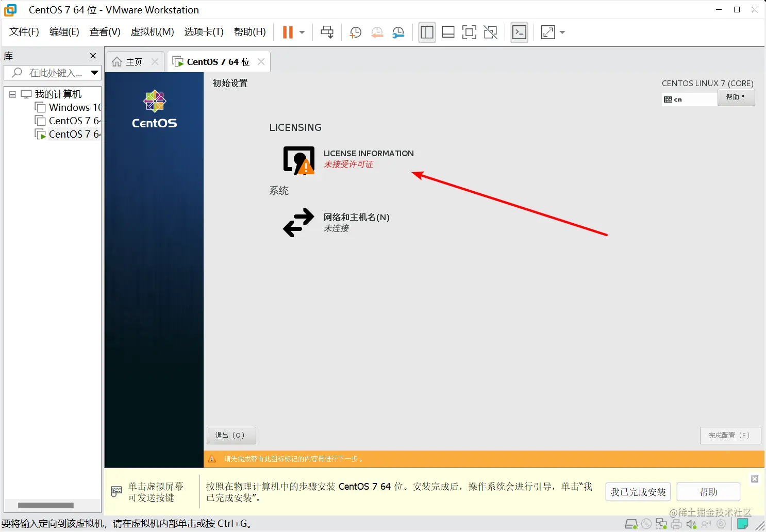This screenshot has height=532, width=766.
Task: Click the 退出(Q) button
Action: point(231,435)
